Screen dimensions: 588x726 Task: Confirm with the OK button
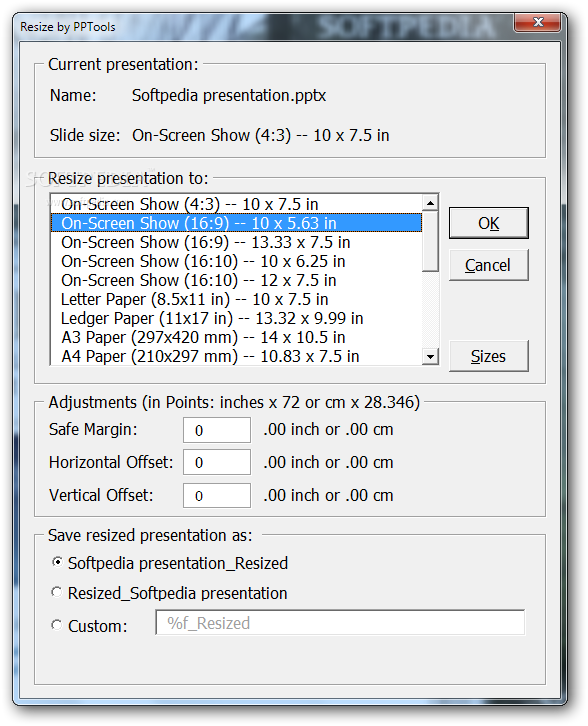click(x=488, y=223)
